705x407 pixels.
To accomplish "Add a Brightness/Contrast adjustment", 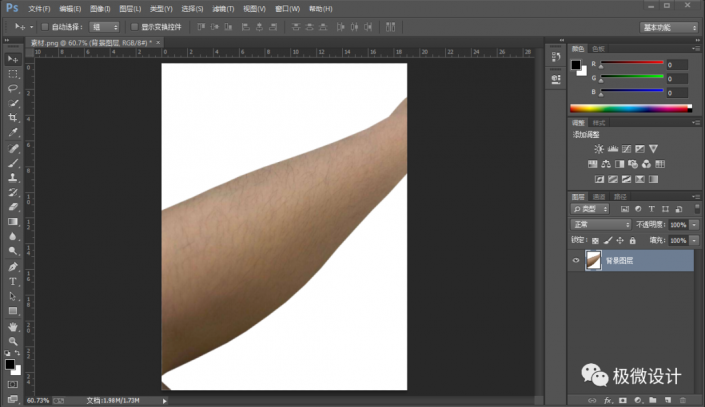I will 599,149.
